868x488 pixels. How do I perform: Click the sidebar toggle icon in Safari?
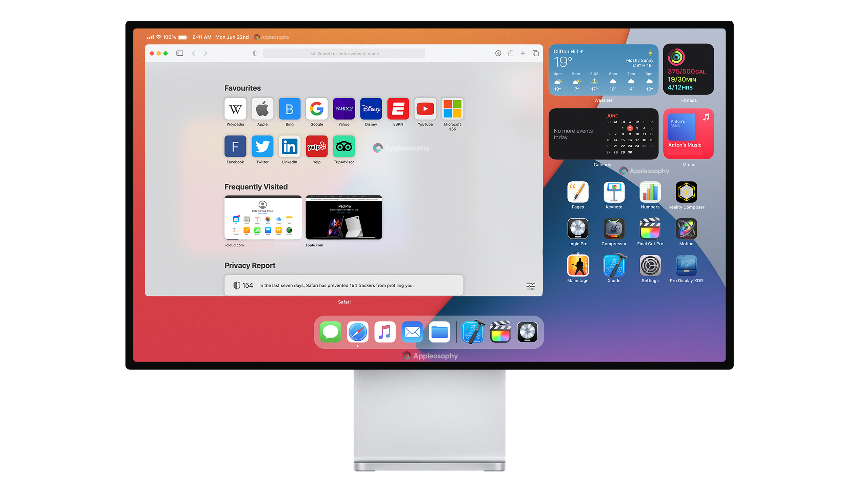pyautogui.click(x=179, y=54)
